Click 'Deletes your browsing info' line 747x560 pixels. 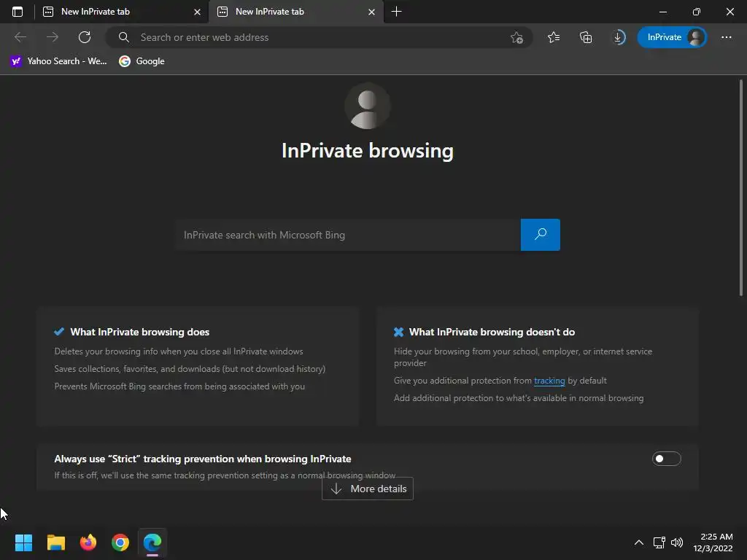(x=179, y=351)
